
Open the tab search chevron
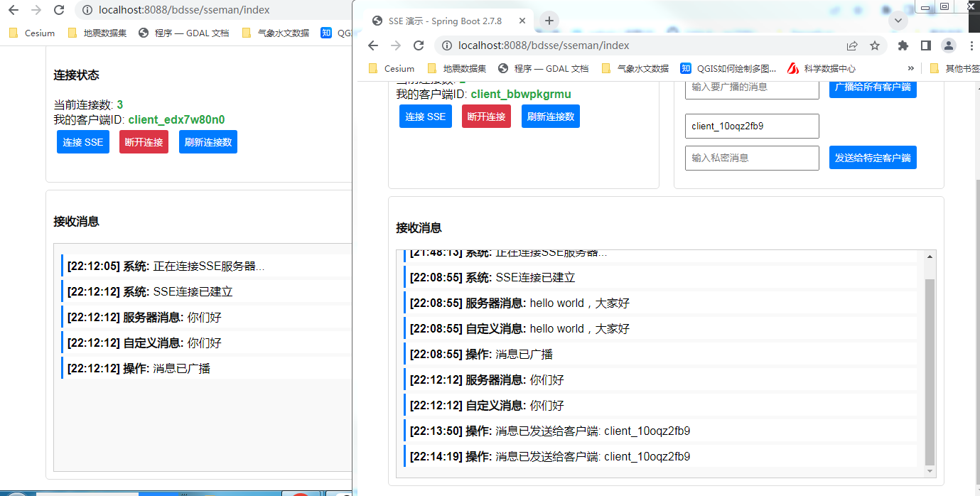coord(898,21)
